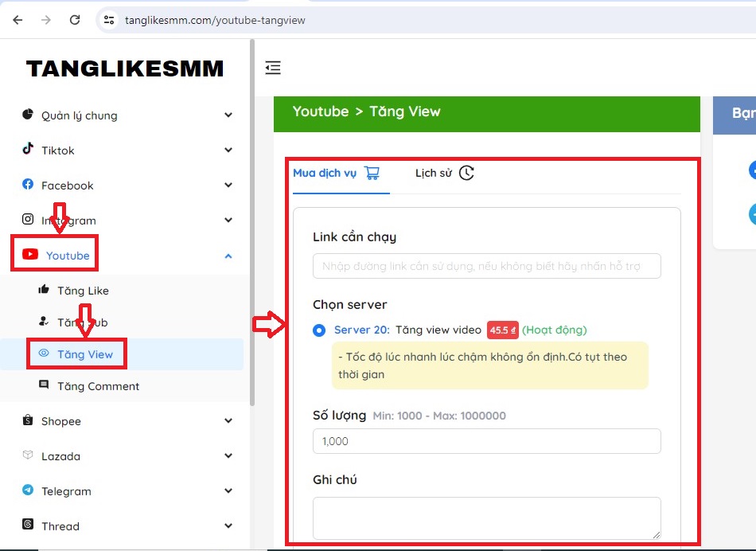The height and width of the screenshot is (551, 756).
Task: Click the Instagram logo icon
Action: (28, 219)
